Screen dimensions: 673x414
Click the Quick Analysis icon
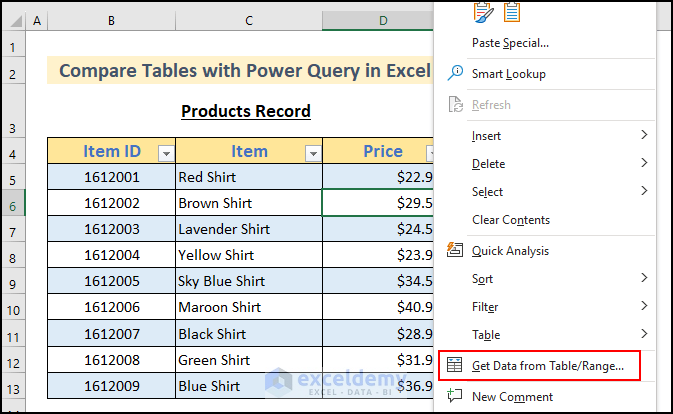click(455, 250)
